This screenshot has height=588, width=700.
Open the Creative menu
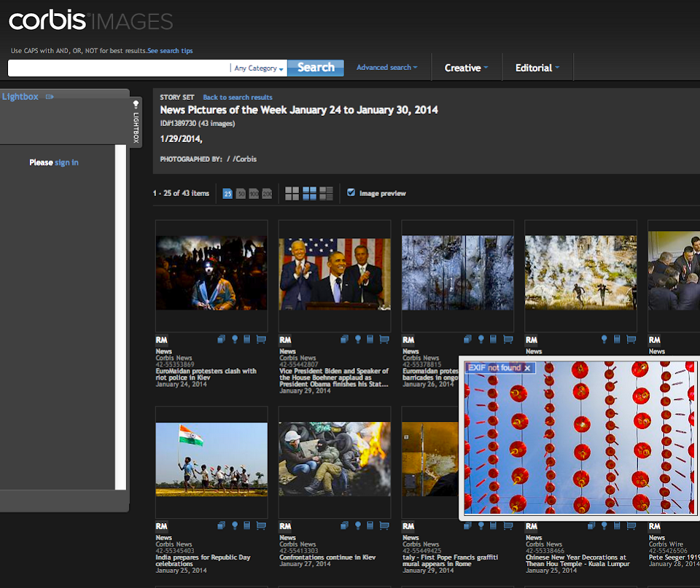click(x=466, y=68)
